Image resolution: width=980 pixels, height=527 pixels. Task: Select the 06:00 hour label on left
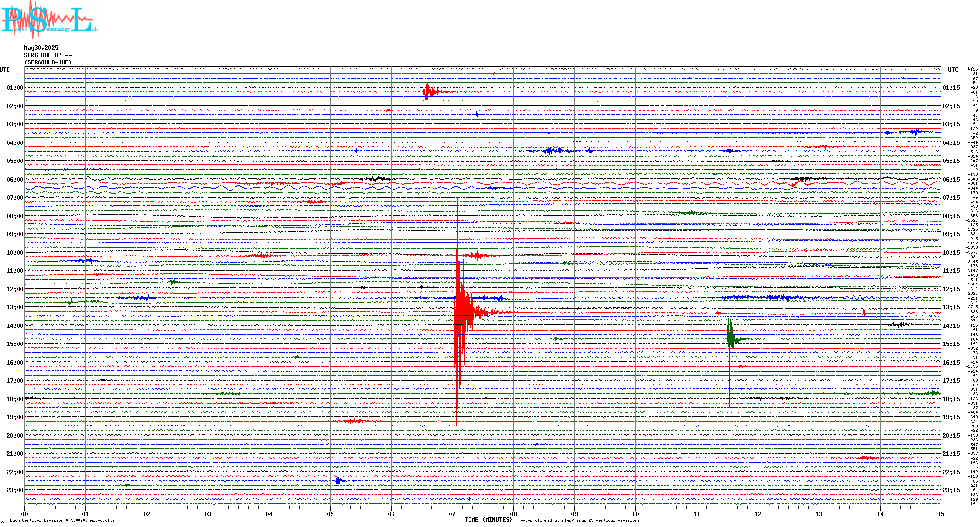tap(15, 180)
